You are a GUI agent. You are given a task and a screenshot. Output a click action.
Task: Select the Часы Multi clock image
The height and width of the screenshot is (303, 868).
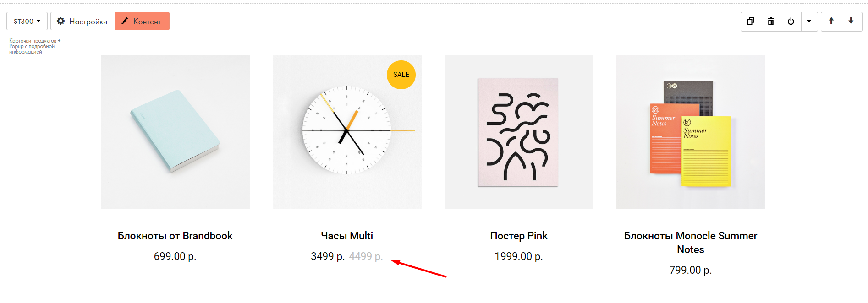pyautogui.click(x=347, y=132)
